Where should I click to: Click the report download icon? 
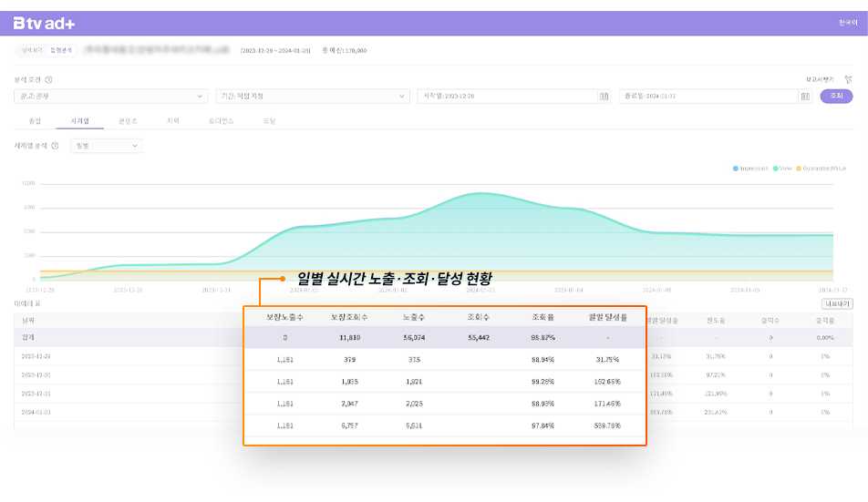849,80
